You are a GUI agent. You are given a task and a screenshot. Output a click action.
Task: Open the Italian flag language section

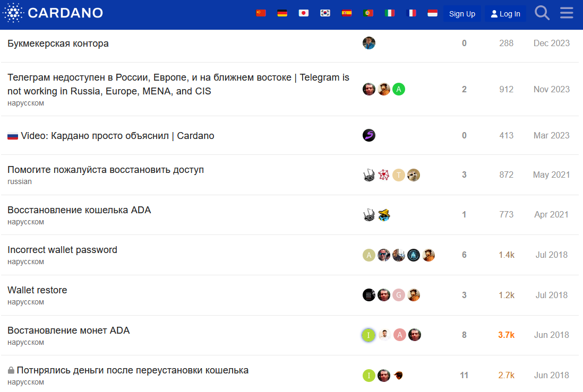390,13
